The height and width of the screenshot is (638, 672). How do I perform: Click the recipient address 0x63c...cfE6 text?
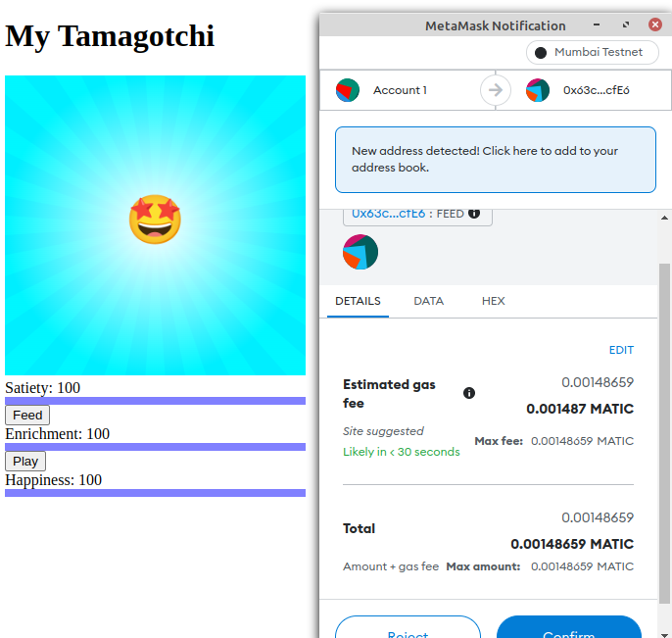tap(597, 90)
